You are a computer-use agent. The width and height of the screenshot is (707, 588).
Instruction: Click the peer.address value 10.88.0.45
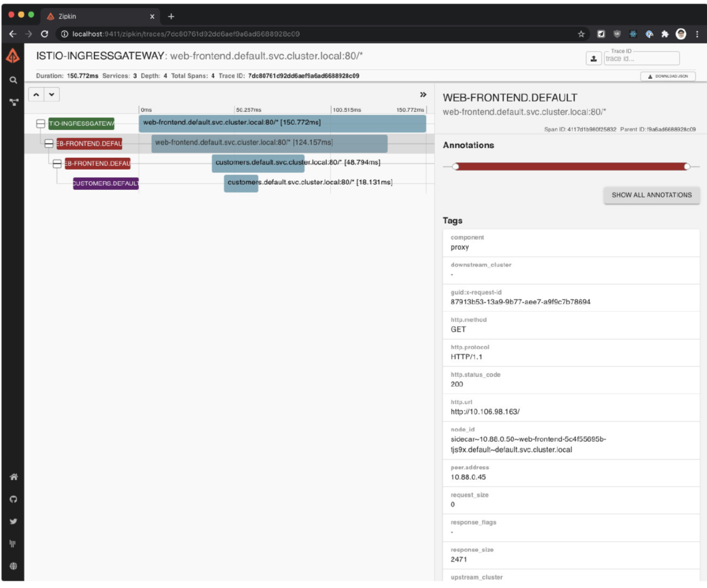(x=468, y=477)
